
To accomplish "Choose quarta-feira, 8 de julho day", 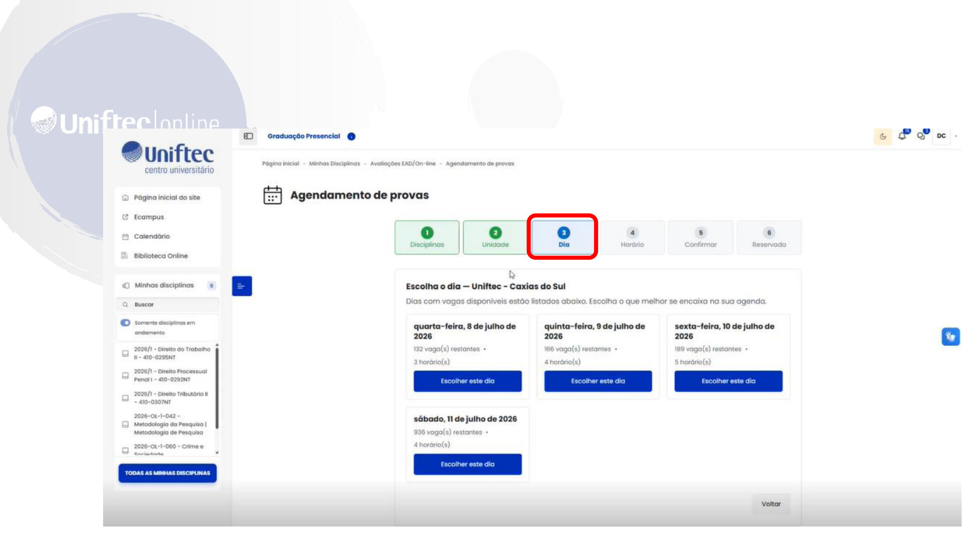I will [x=468, y=381].
